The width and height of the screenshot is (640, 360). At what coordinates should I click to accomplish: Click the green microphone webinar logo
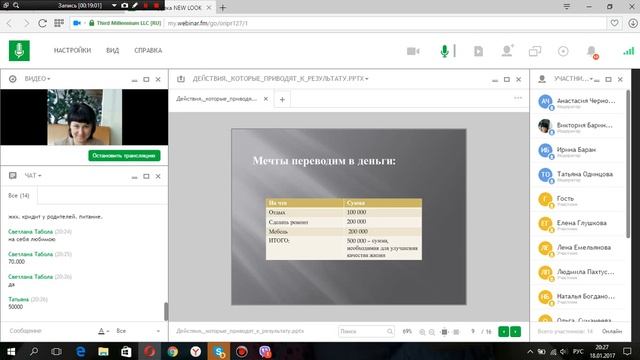19,51
